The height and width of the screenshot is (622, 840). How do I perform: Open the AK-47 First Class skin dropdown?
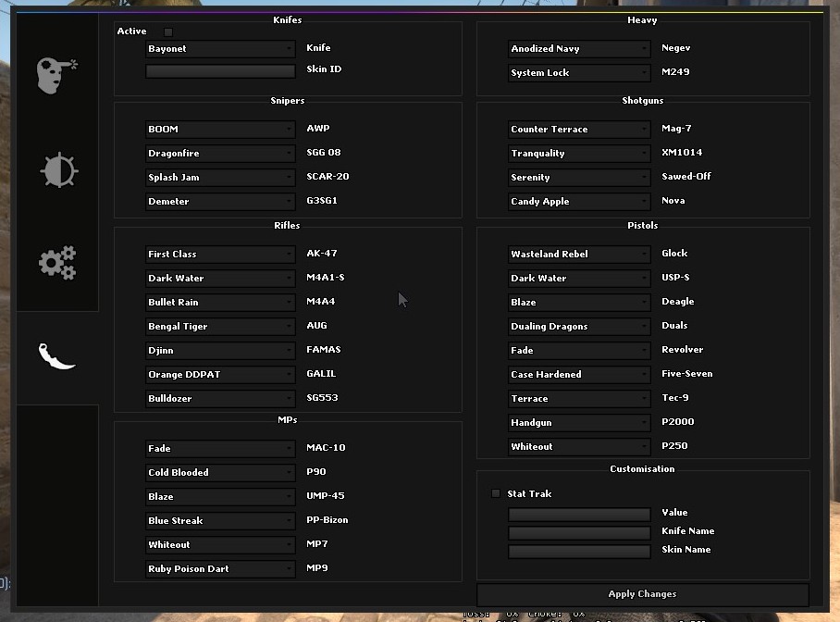(220, 255)
